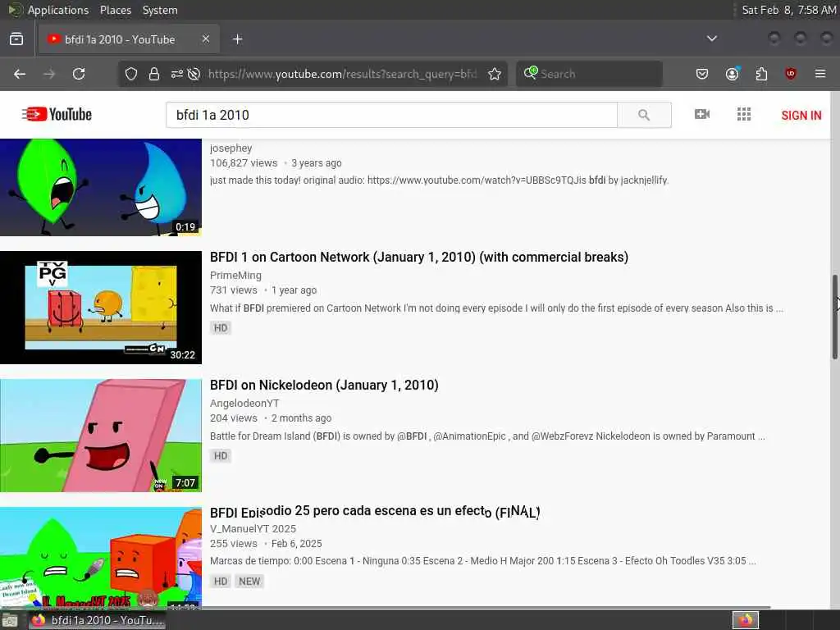This screenshot has height=630, width=840.
Task: Click 731 views on Cartoon Network result
Action: (x=234, y=290)
